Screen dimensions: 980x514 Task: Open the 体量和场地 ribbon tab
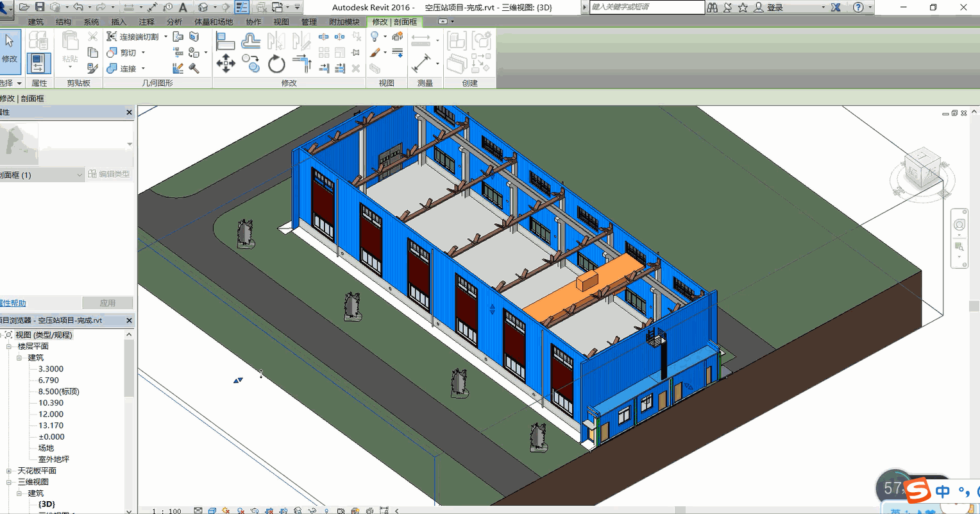point(214,22)
